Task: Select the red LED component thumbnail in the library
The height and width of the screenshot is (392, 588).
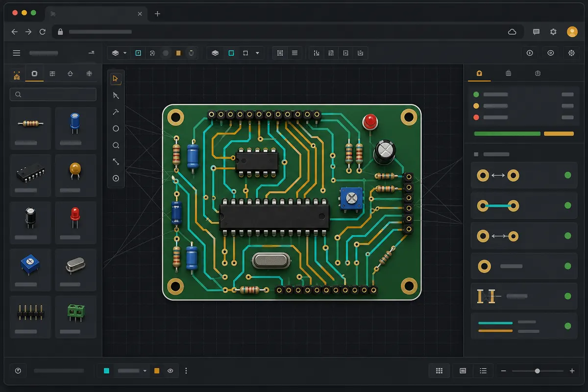Action: [75, 223]
